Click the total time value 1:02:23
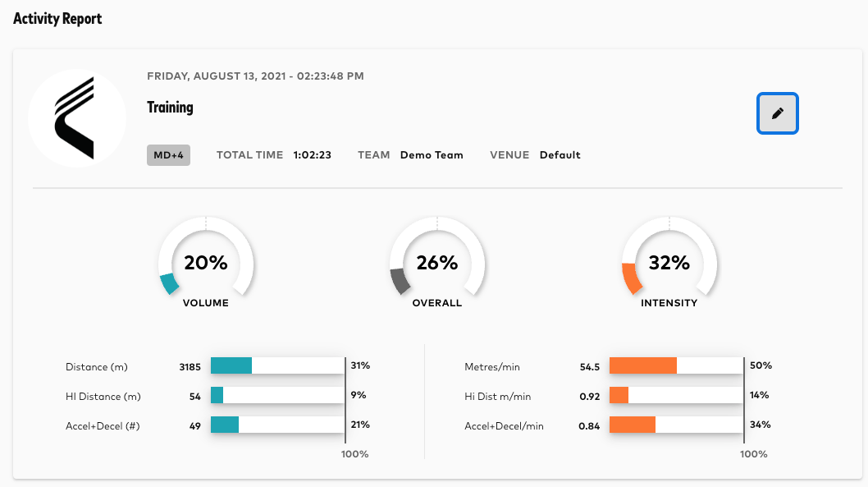The height and width of the screenshot is (487, 868). point(313,155)
